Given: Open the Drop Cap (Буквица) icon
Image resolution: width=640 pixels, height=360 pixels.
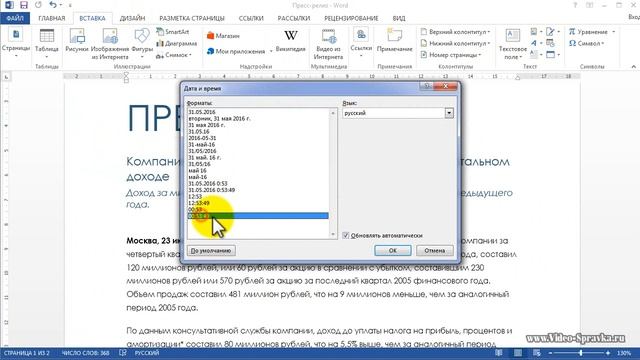Looking at the screenshot, I should click(534, 54).
